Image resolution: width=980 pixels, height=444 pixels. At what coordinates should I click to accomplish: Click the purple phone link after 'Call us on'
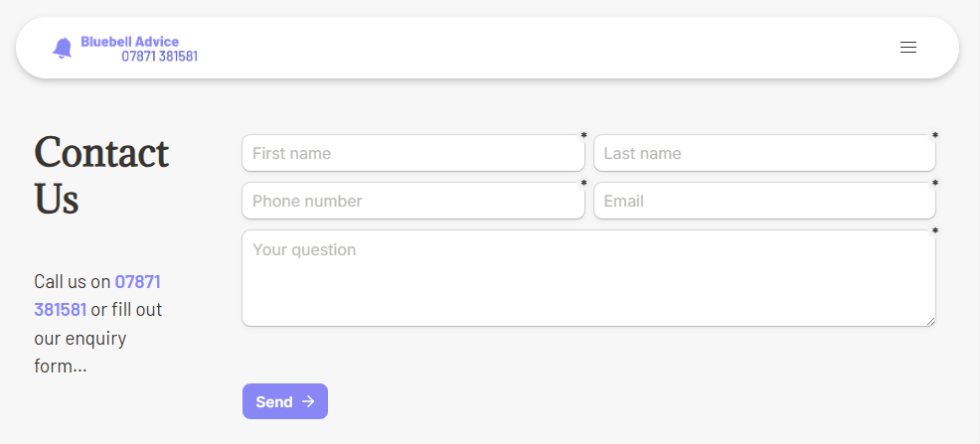click(x=137, y=282)
